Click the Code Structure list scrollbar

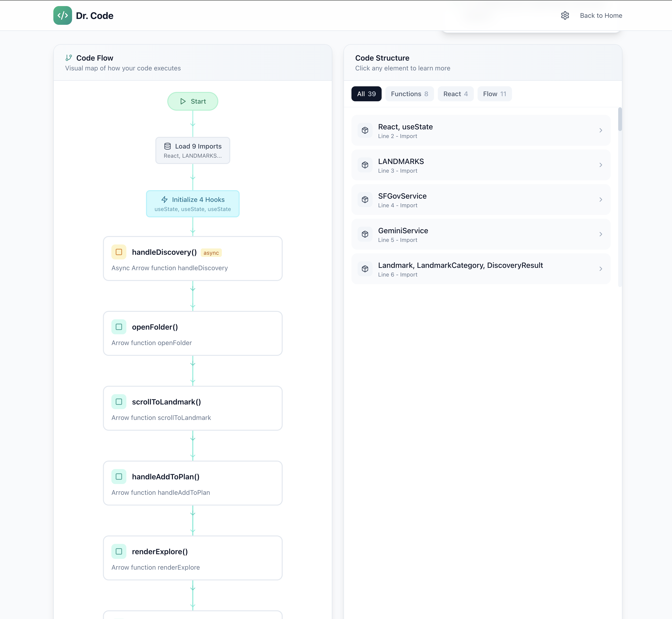(x=620, y=120)
